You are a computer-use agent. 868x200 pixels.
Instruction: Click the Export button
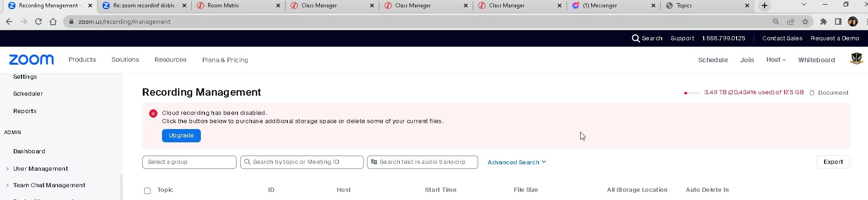tap(833, 162)
